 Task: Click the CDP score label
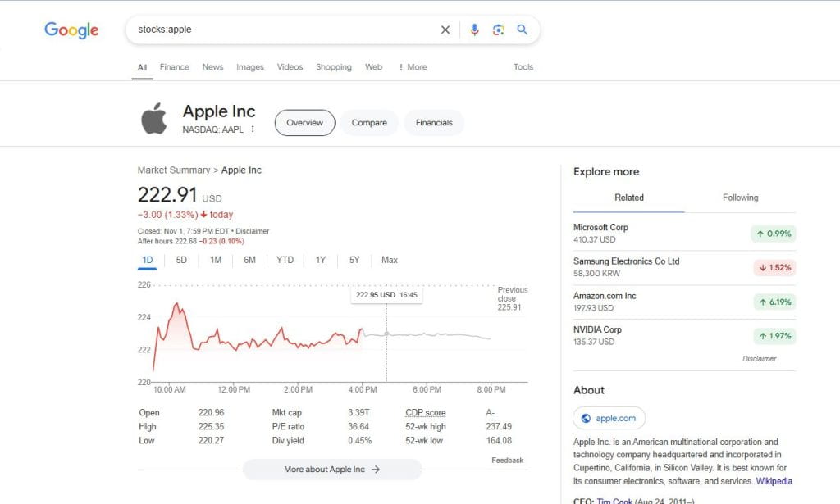(426, 412)
